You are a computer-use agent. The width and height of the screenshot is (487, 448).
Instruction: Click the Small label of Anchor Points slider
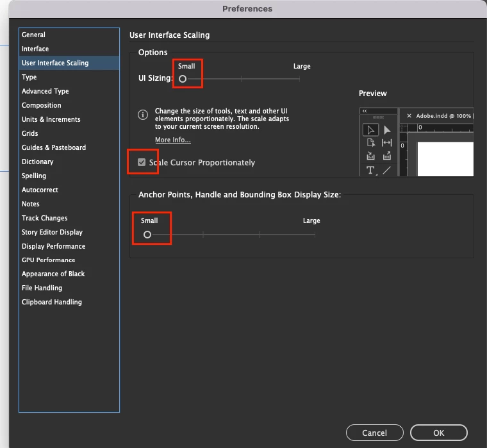click(x=149, y=220)
